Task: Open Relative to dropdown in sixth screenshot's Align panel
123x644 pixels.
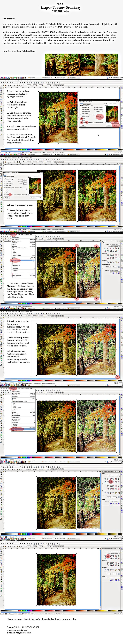Action: click(x=115, y=475)
